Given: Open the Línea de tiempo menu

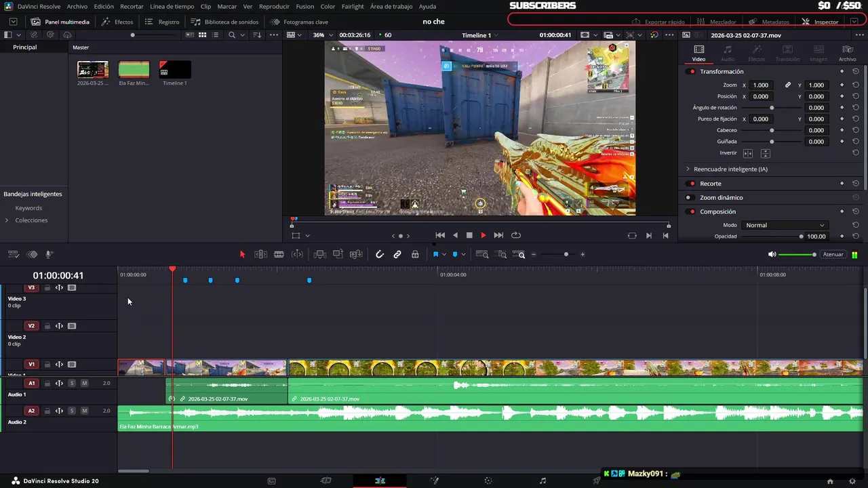Looking at the screenshot, I should 172,6.
